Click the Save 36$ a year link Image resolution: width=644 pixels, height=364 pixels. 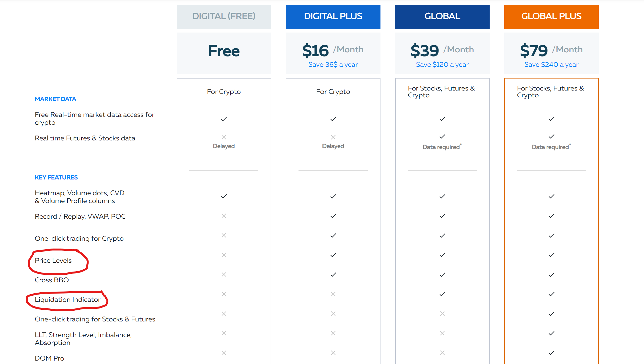click(x=333, y=65)
